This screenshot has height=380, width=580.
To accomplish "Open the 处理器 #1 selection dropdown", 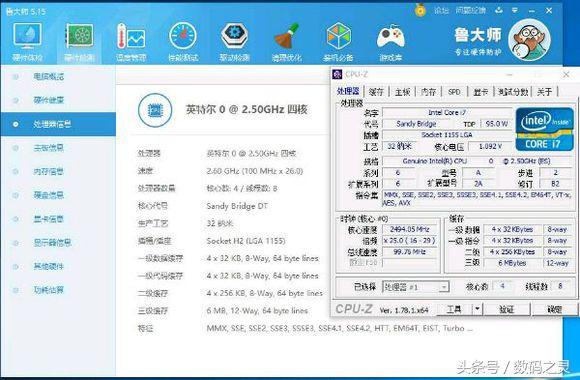I will coord(416,287).
